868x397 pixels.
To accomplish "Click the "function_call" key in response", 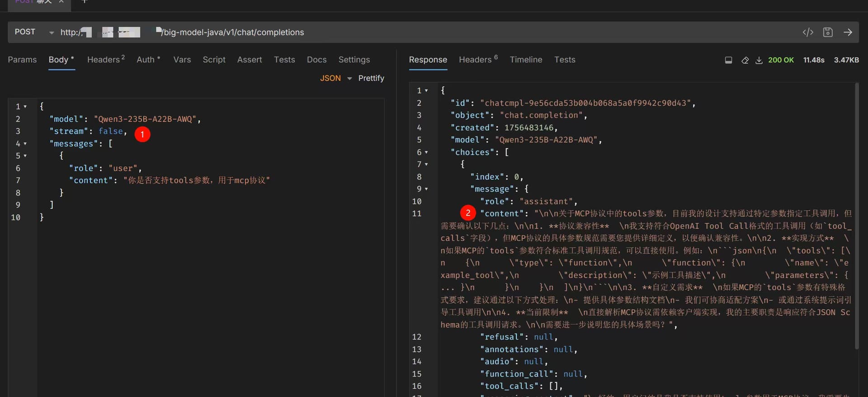I will click(517, 374).
